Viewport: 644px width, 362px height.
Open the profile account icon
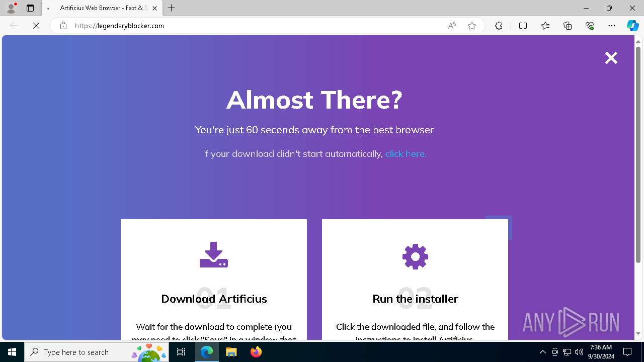11,8
